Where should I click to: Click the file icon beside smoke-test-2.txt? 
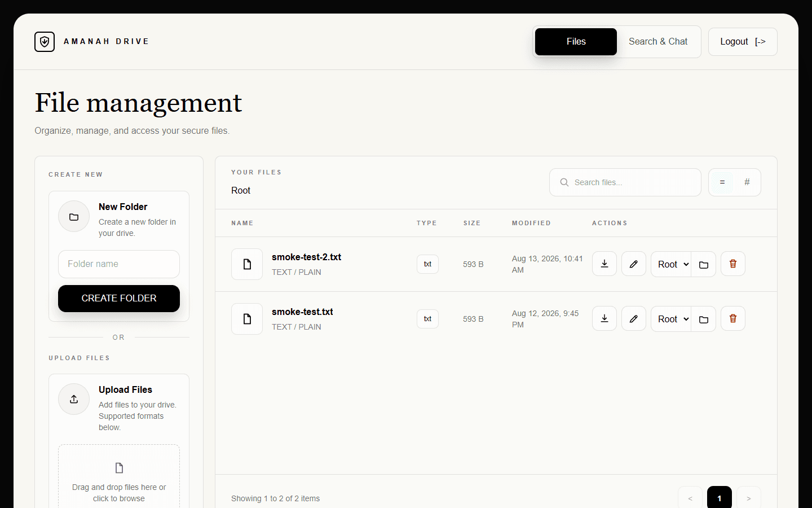pos(247,264)
